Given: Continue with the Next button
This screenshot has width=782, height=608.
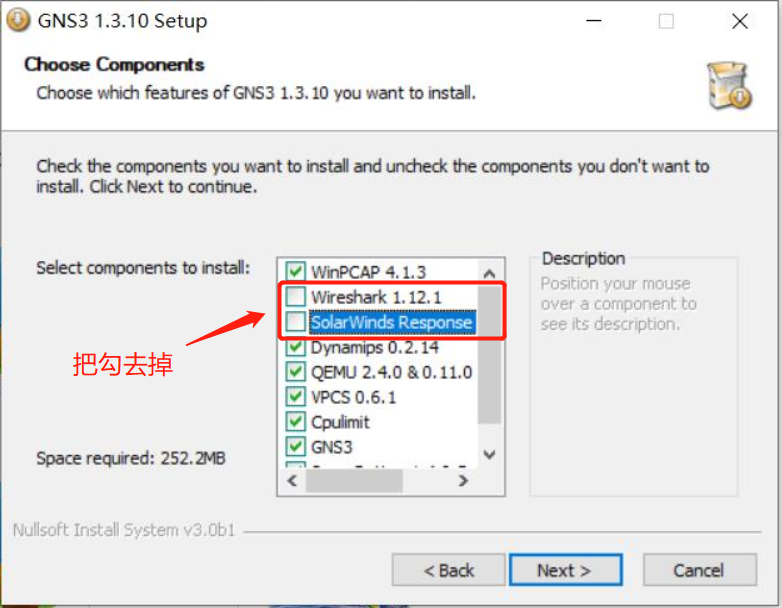Looking at the screenshot, I should [565, 570].
